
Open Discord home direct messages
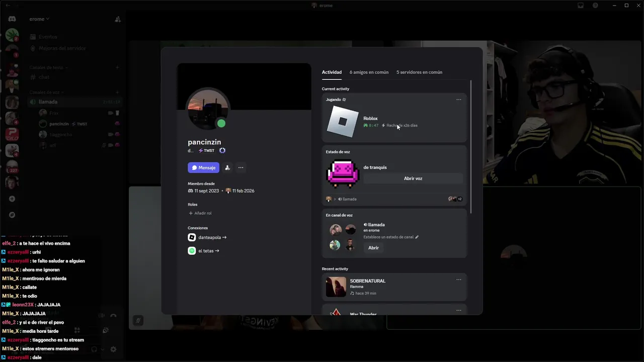coord(12,19)
